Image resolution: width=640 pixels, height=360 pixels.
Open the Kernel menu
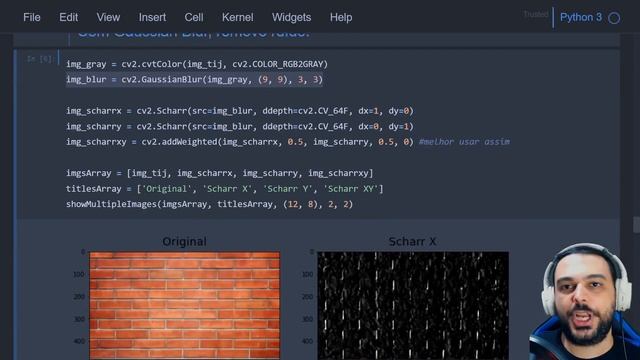238,18
